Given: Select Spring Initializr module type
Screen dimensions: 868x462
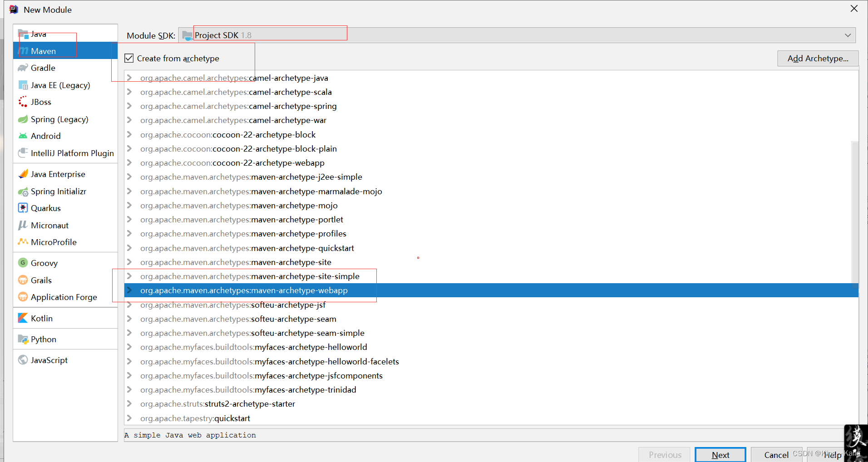Looking at the screenshot, I should coord(65,191).
